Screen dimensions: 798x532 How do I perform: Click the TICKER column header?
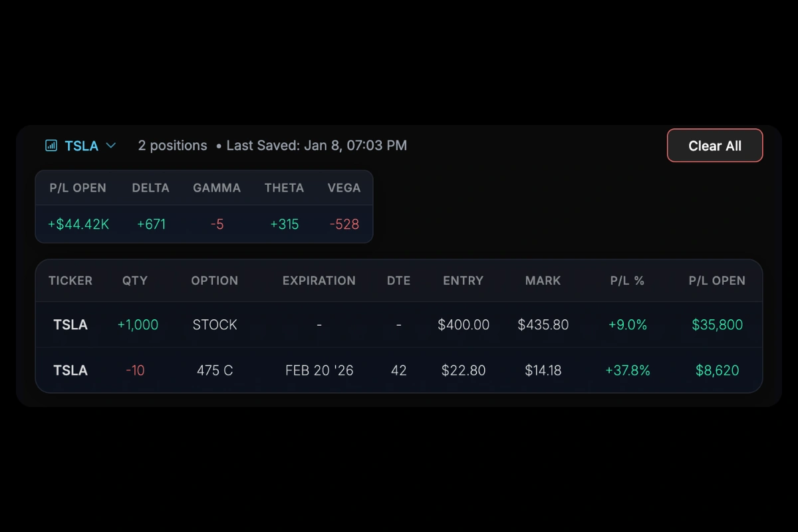[70, 281]
